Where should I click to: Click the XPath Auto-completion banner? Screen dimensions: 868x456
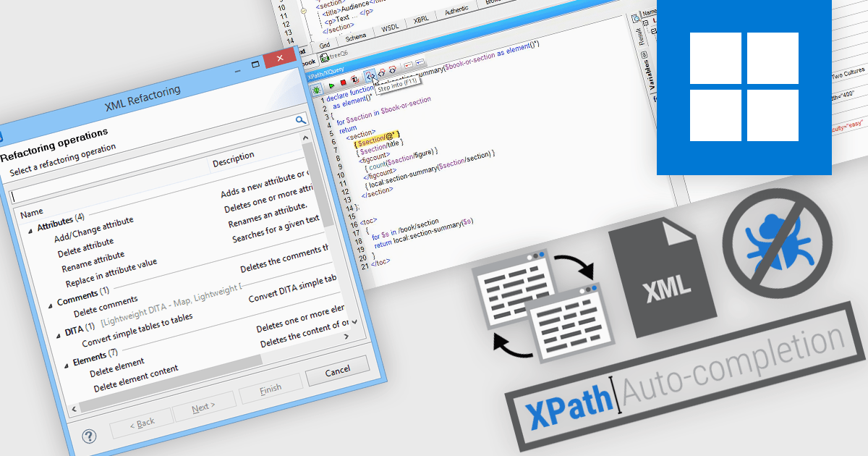pos(684,376)
